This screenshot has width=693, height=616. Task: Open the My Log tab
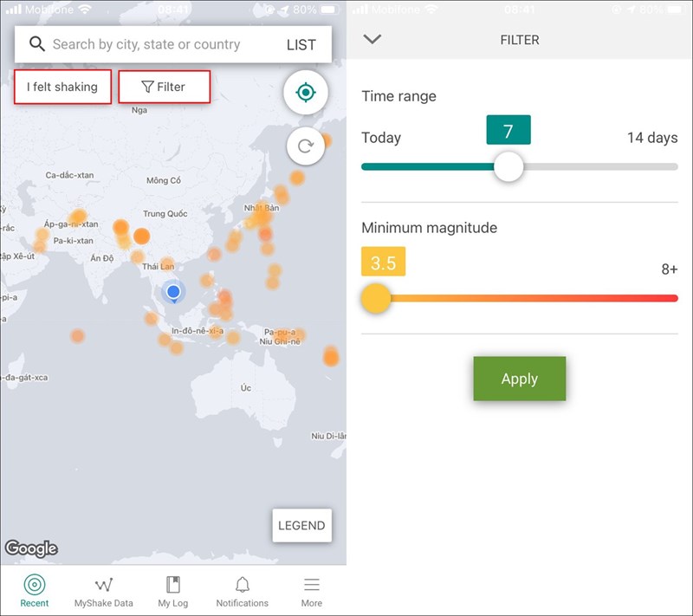pos(172,591)
